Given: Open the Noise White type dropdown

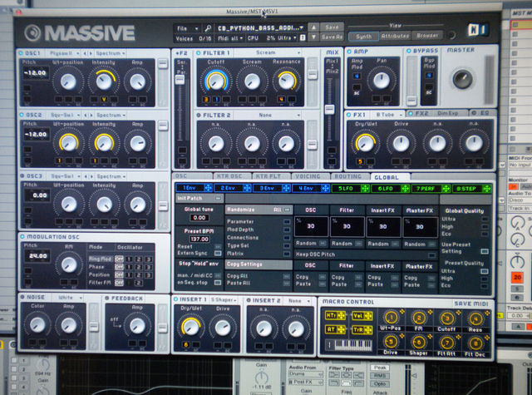Looking at the screenshot, I should [x=68, y=298].
